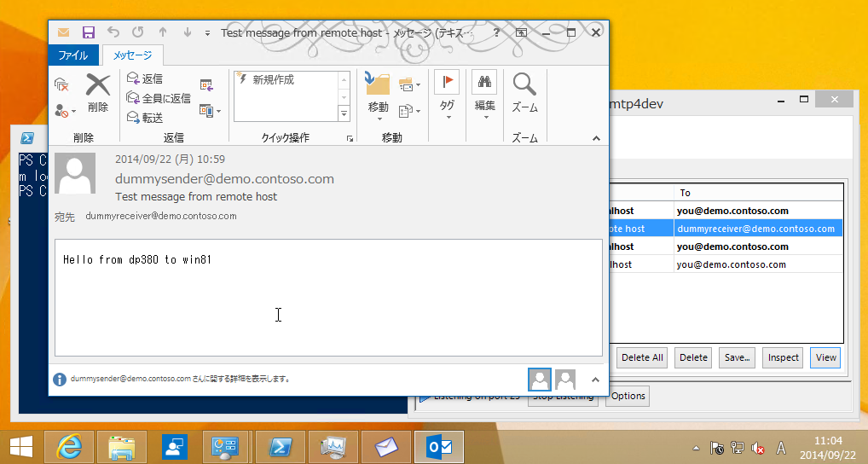Click the Help question mark icon
Screen dimensions: 868x464
coord(496,32)
